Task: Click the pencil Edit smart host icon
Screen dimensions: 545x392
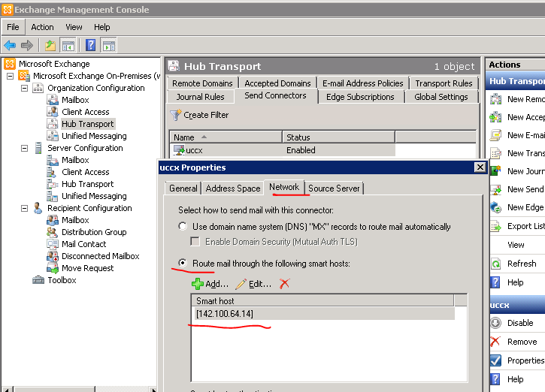Action: point(241,284)
